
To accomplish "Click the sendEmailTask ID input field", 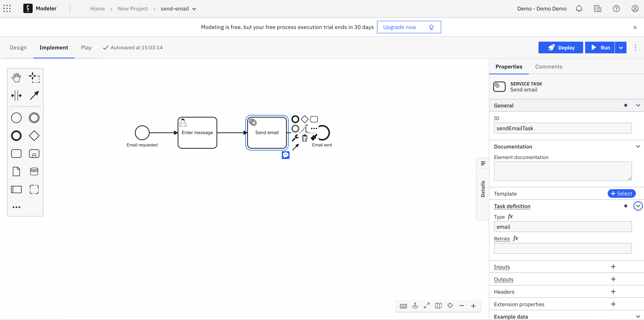I will [563, 128].
